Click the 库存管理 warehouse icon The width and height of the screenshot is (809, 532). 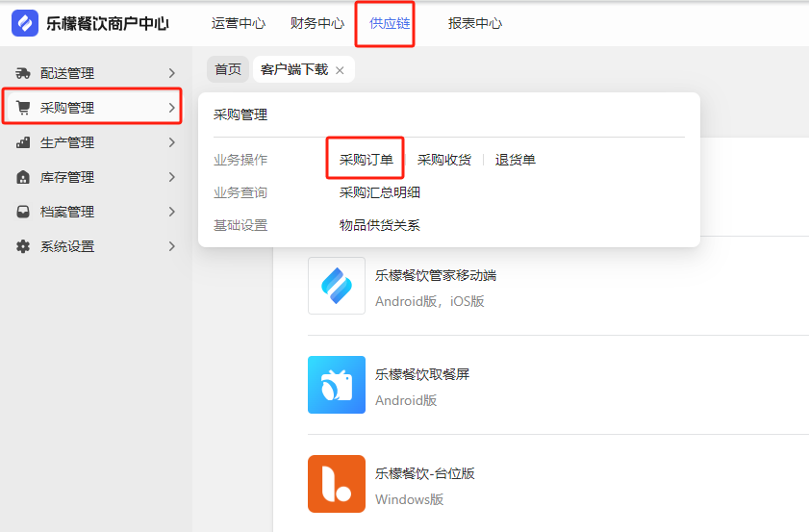[x=23, y=177]
